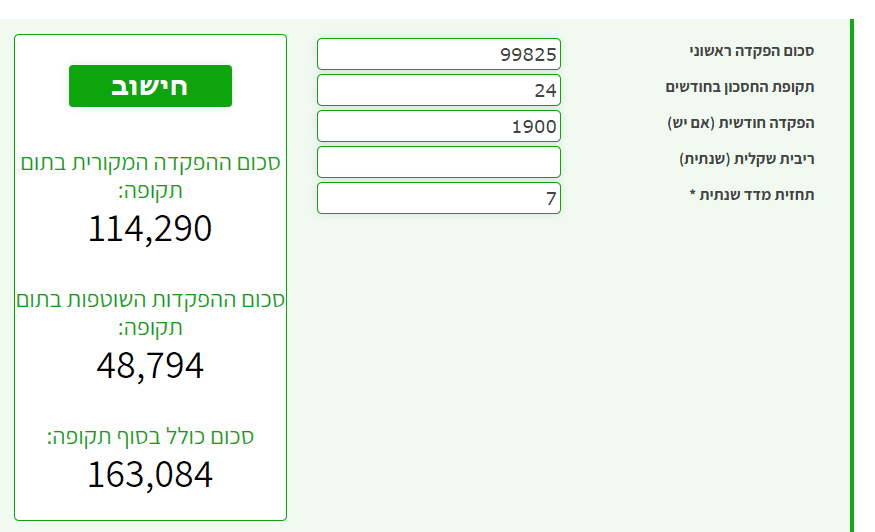The width and height of the screenshot is (875, 532).
Task: Click the empty annual shekel interest field
Action: click(438, 162)
